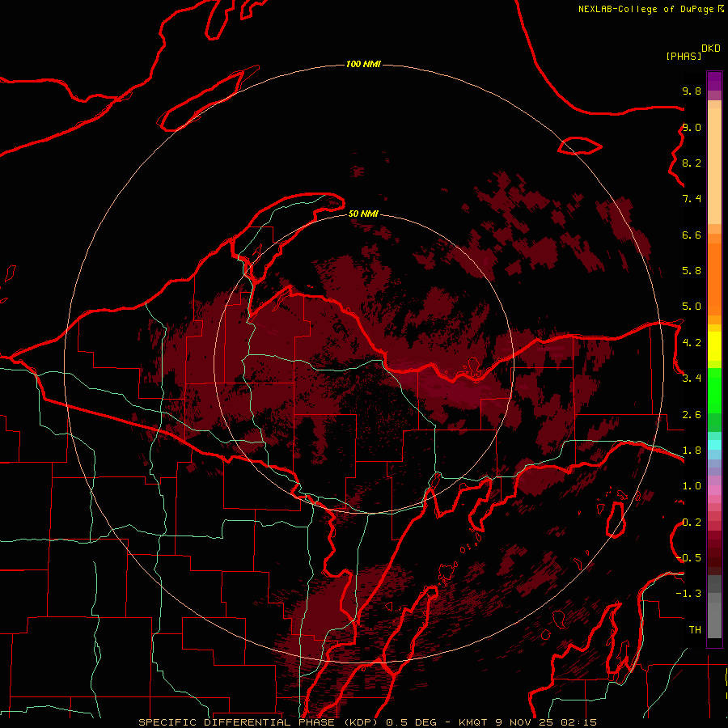Image resolution: width=728 pixels, height=728 pixels.
Task: Click the 4.2 legend scale value
Action: point(692,342)
